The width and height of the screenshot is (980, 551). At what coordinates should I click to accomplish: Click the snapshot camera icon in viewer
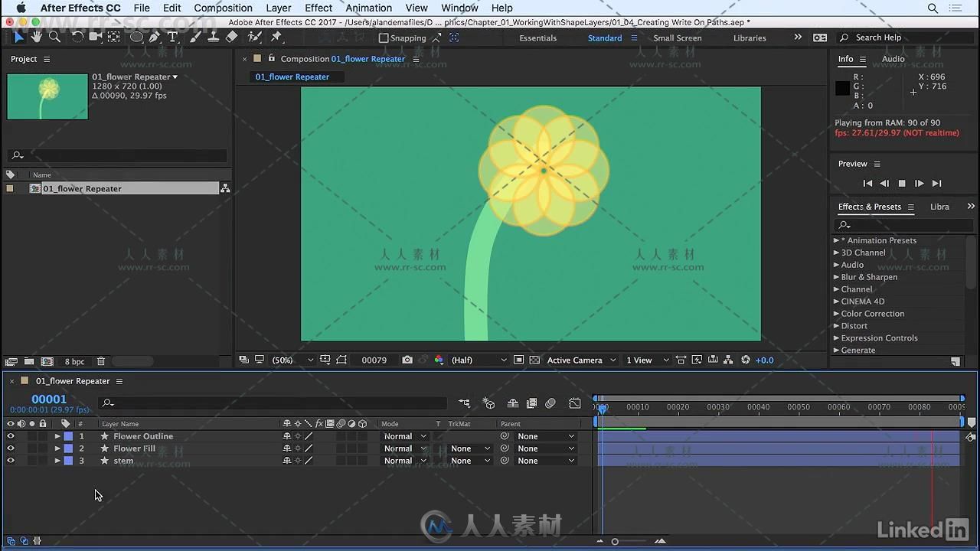pyautogui.click(x=407, y=360)
